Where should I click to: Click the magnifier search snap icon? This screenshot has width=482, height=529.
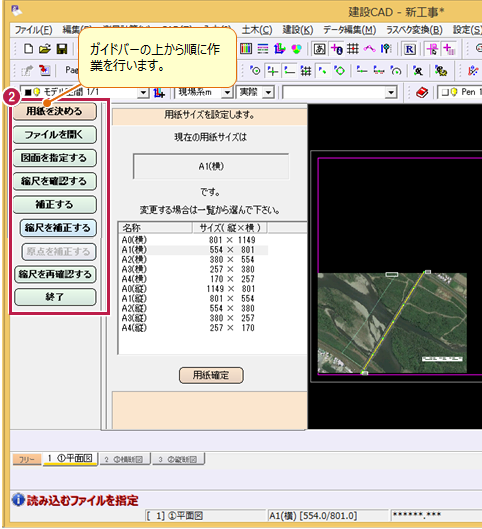pyautogui.click(x=418, y=71)
